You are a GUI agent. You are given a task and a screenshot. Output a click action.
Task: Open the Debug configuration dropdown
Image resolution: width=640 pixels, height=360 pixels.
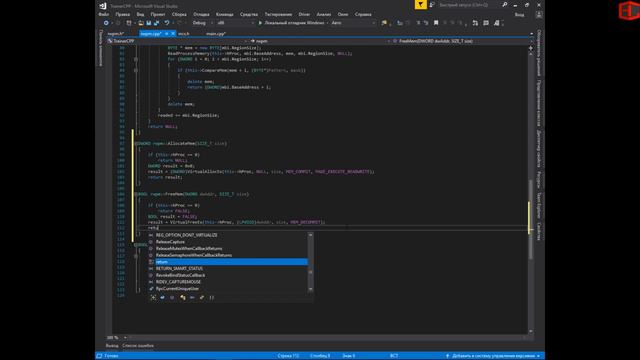(x=202, y=23)
